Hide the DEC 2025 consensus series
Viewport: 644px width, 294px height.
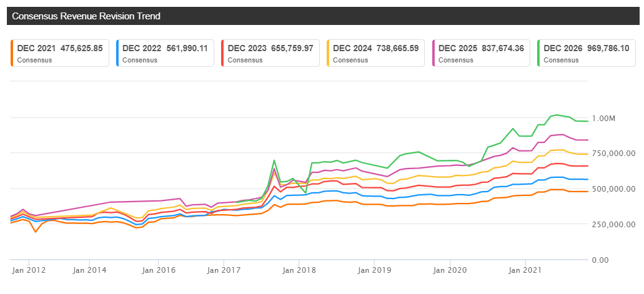point(481,53)
